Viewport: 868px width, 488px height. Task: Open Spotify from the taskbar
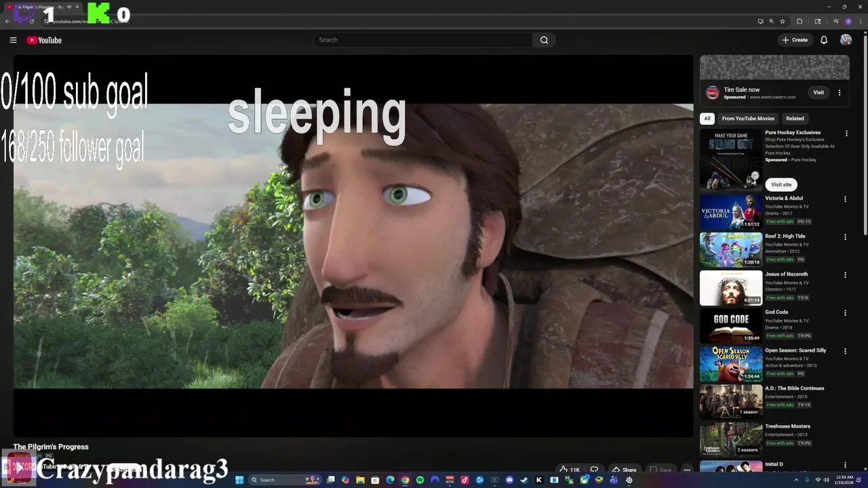(x=420, y=480)
